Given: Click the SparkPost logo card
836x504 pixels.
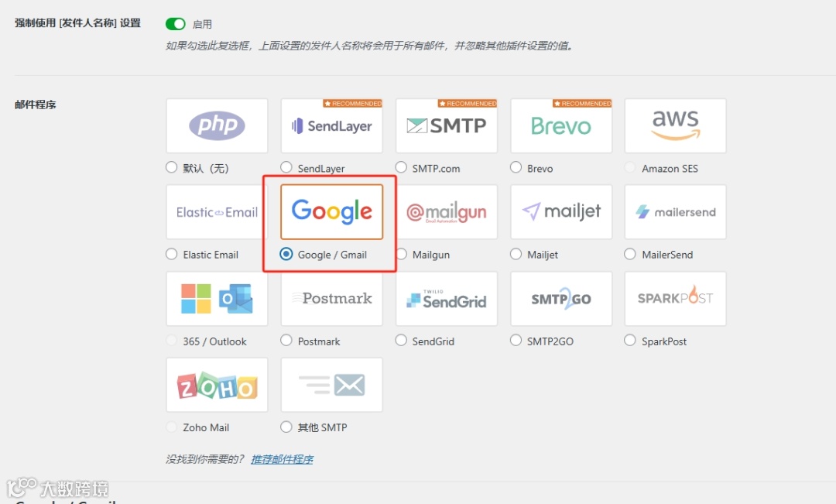Looking at the screenshot, I should click(x=676, y=299).
